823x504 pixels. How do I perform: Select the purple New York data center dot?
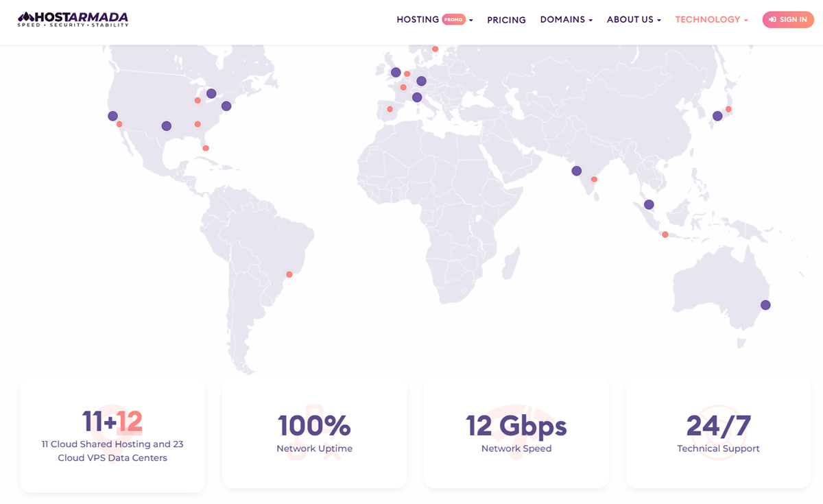226,106
